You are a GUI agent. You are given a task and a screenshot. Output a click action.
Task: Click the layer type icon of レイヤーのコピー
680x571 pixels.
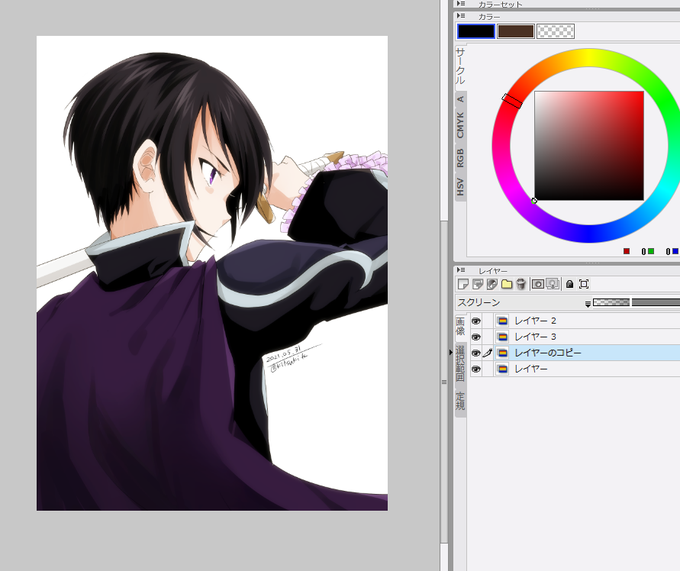click(502, 353)
